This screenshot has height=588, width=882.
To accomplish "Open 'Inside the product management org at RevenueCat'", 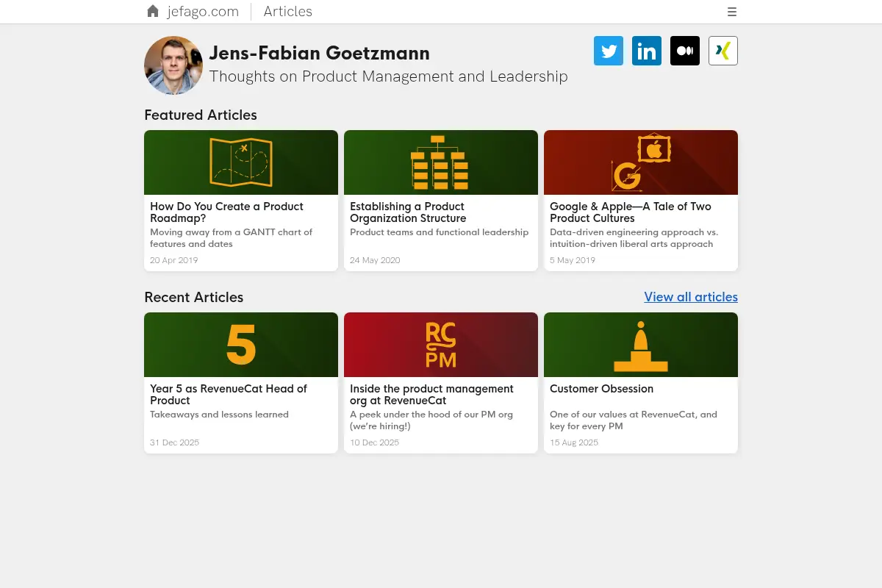I will (431, 395).
